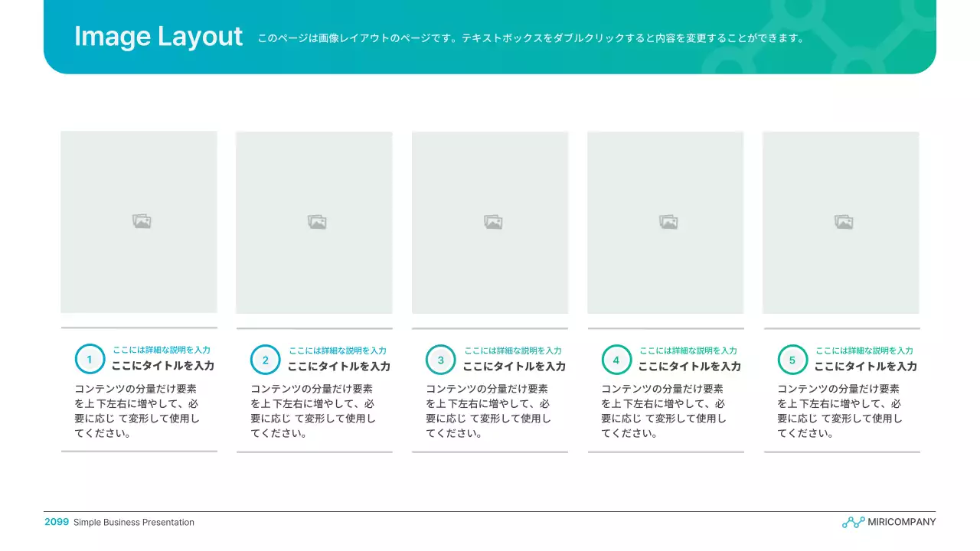Click the image placeholder icon in first card
The height and width of the screenshot is (551, 980).
click(142, 221)
